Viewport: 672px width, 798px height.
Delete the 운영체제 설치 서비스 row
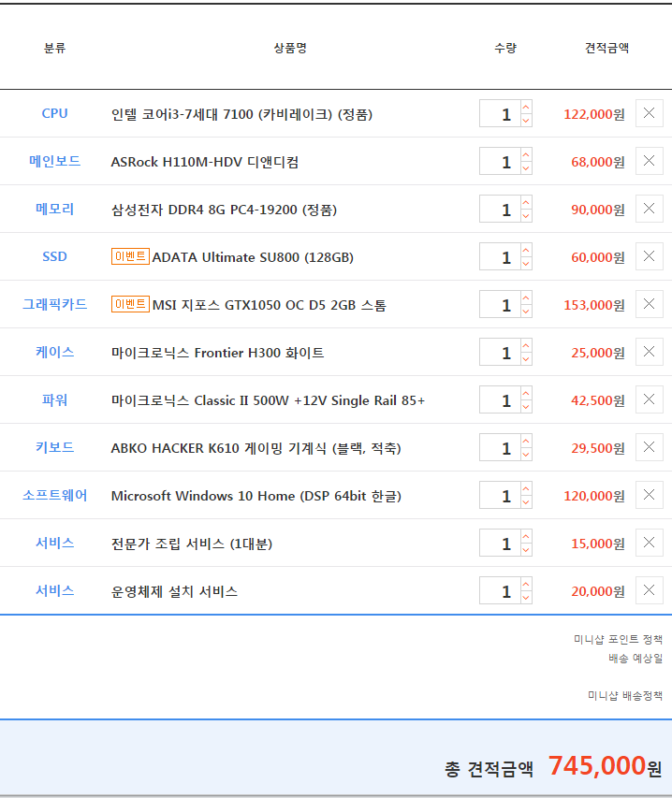coord(650,590)
